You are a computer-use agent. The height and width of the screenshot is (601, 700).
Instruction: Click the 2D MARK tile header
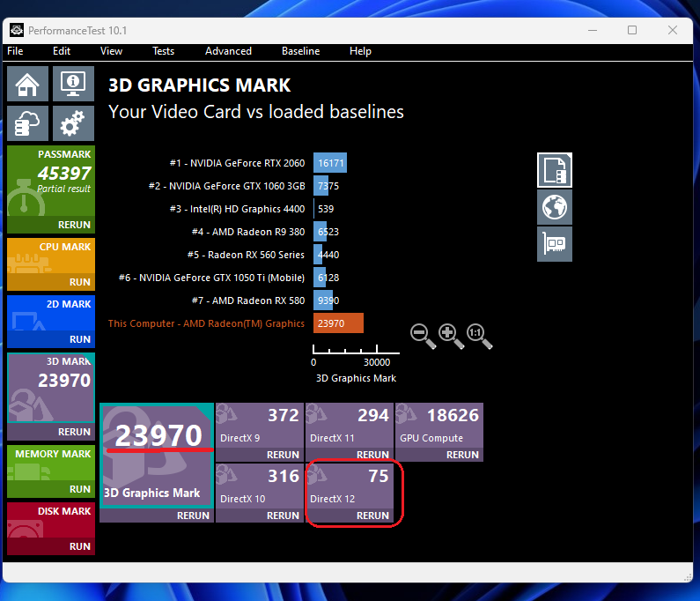[69, 304]
